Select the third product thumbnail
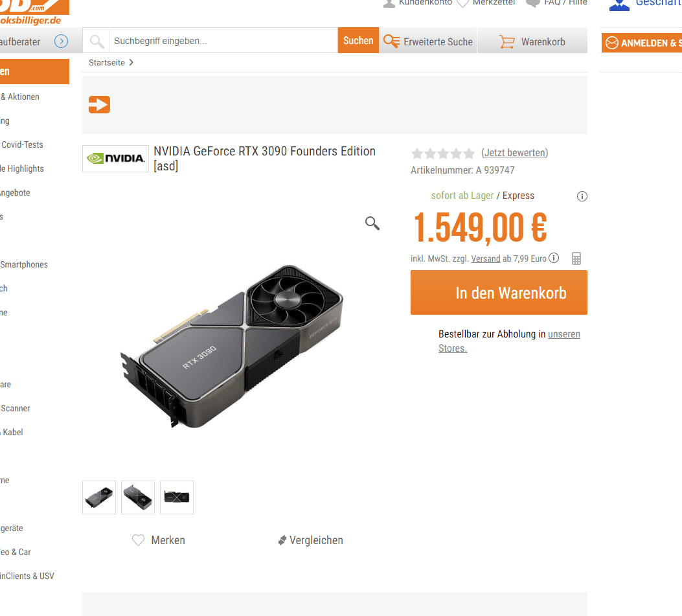 tap(177, 497)
